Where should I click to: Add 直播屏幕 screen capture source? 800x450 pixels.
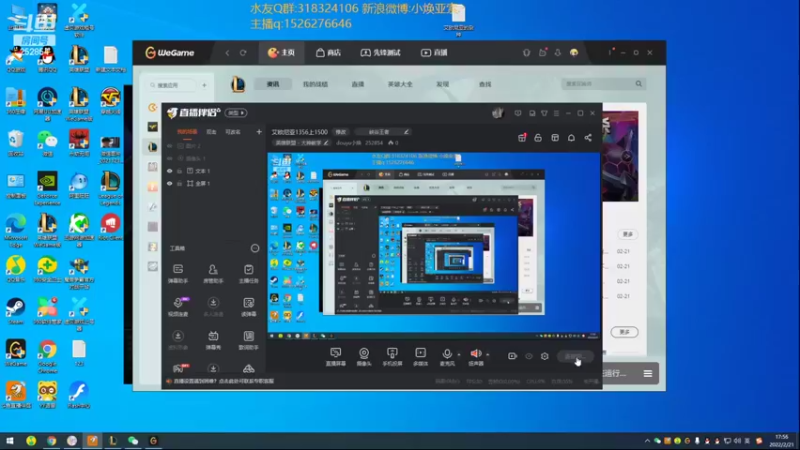click(336, 357)
